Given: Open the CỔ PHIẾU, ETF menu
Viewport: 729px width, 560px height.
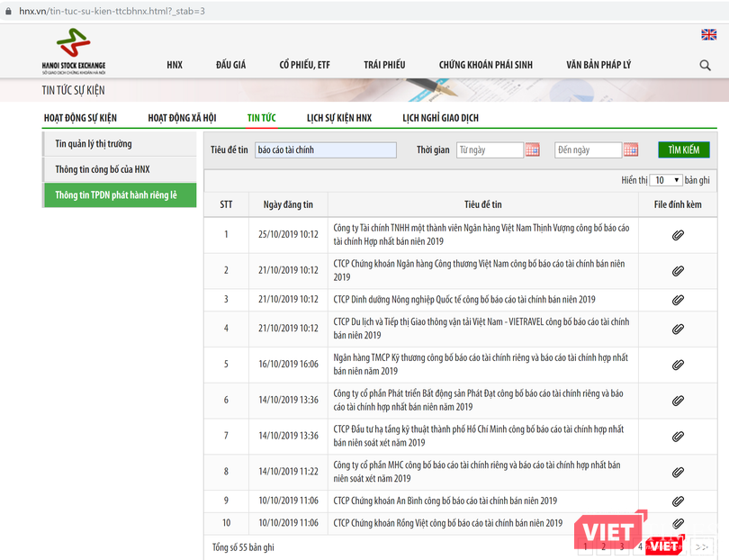Looking at the screenshot, I should pyautogui.click(x=304, y=65).
